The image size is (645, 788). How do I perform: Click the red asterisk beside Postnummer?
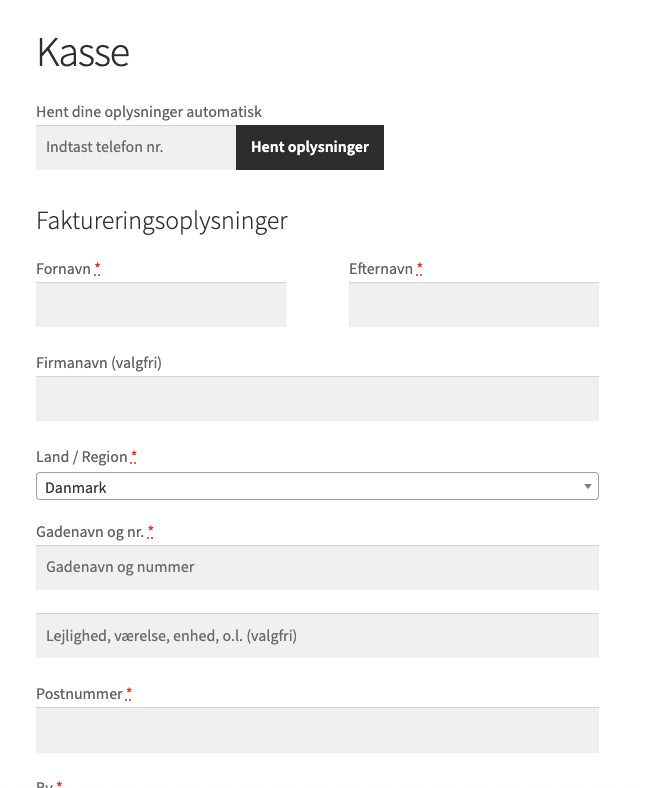(x=129, y=693)
